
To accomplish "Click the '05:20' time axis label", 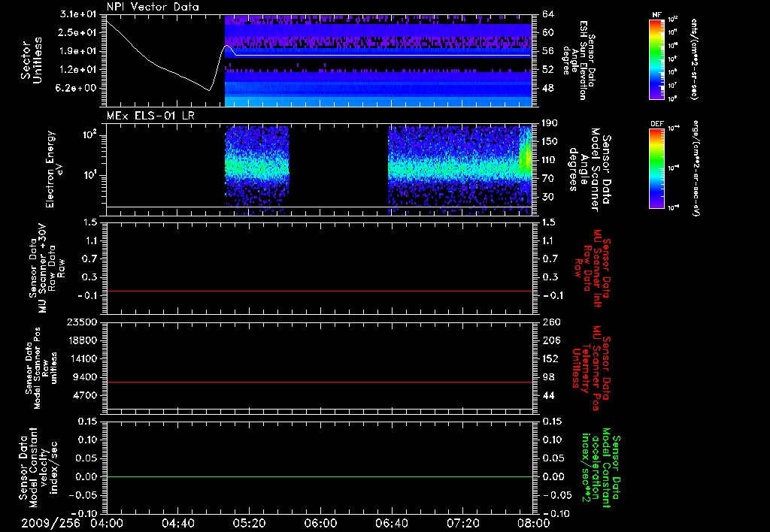I will (250, 523).
